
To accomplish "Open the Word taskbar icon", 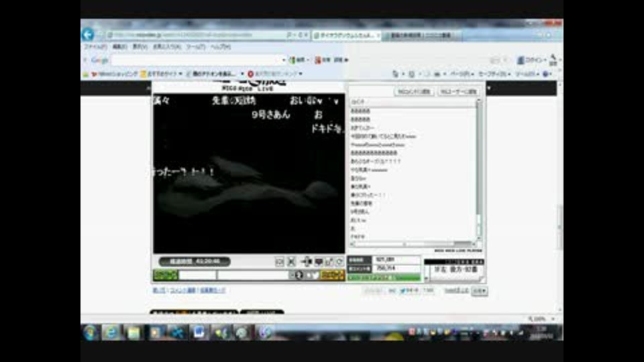I will pyautogui.click(x=199, y=333).
